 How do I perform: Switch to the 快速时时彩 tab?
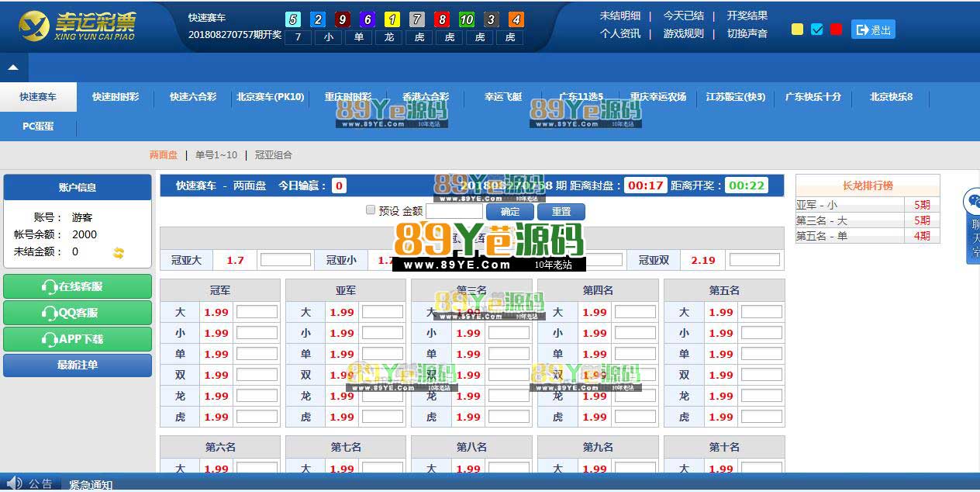click(x=116, y=97)
